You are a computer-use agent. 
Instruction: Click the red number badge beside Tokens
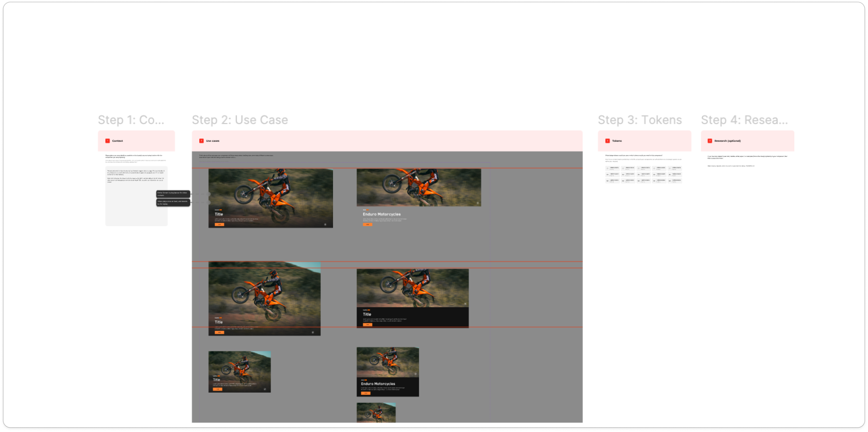click(608, 141)
